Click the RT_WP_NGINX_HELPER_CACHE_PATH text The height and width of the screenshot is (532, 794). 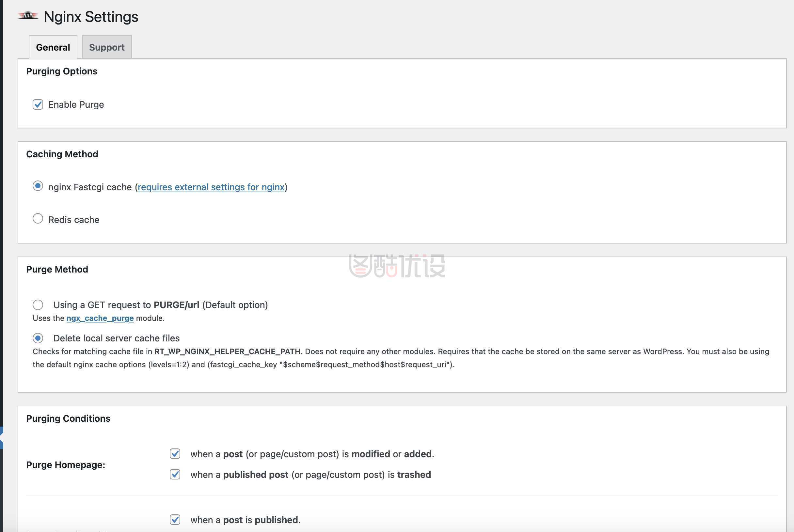227,352
